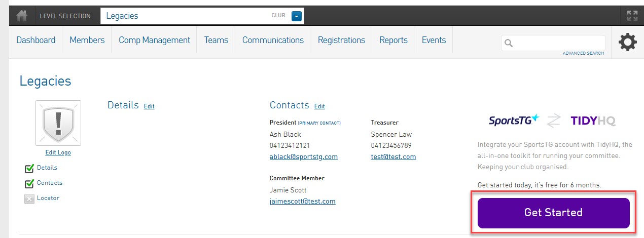Click the Advanced Search link

point(583,53)
